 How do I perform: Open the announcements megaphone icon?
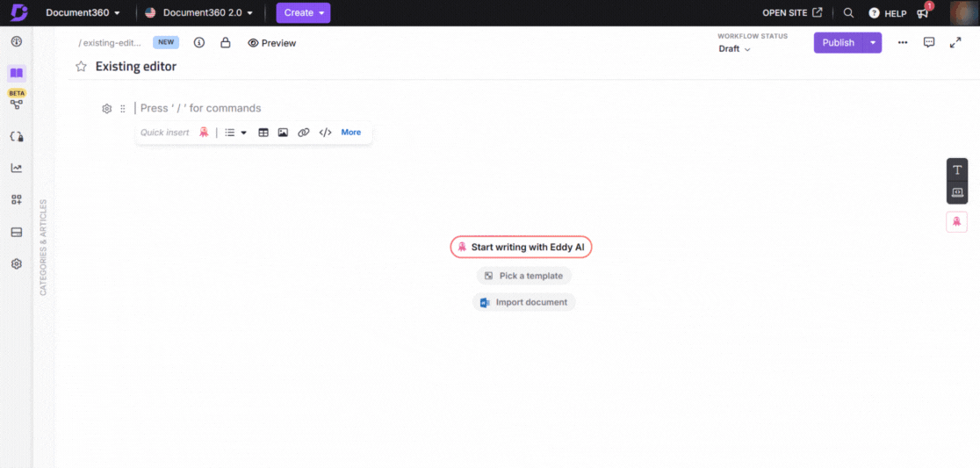tap(923, 12)
